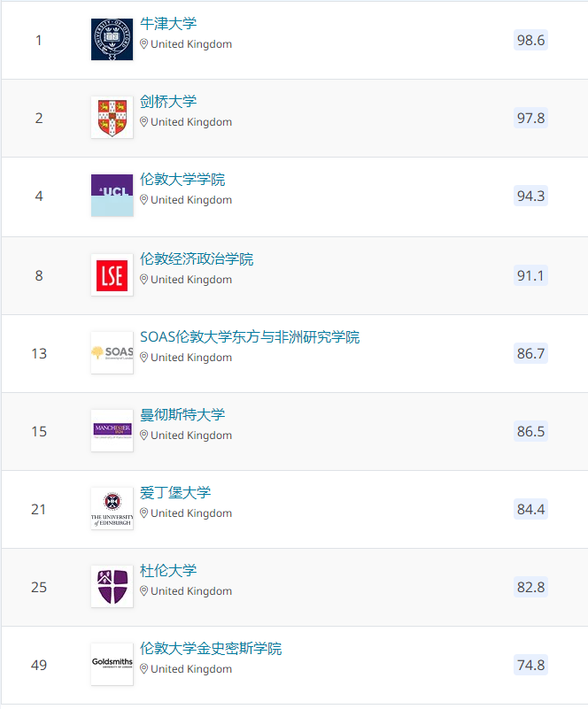Open the 曼彻斯特大学 link
This screenshot has height=709, width=588.
point(182,415)
